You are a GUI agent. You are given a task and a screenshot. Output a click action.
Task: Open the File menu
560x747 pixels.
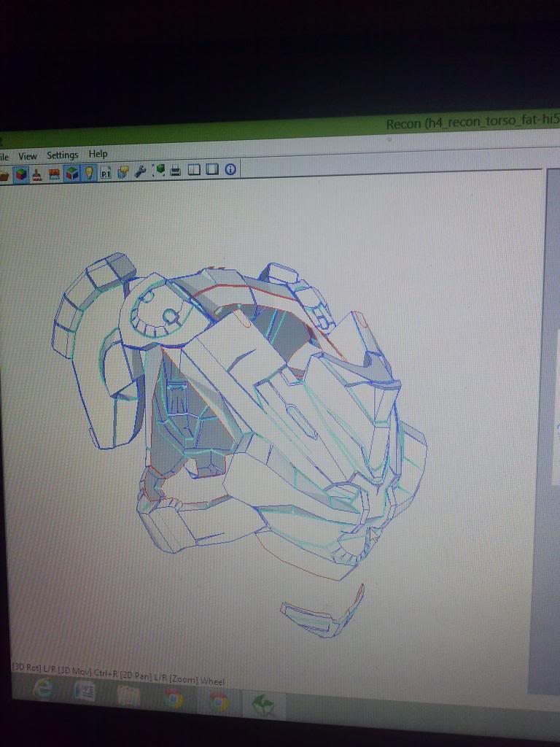point(4,157)
